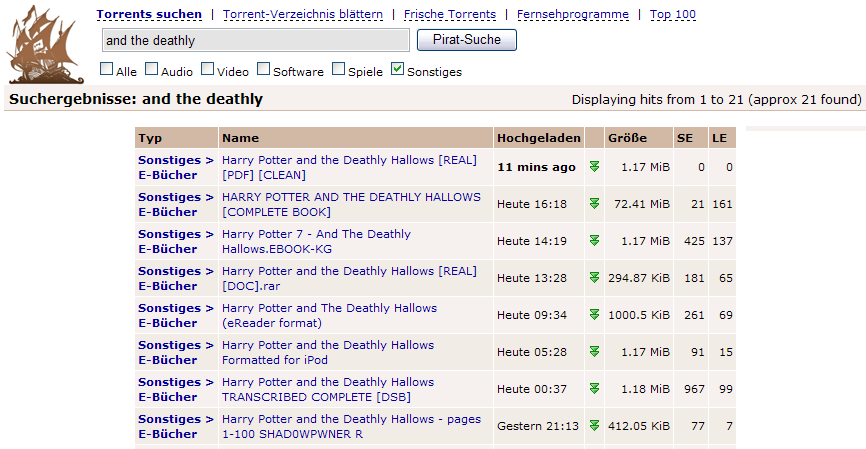Select the seeders value '967'
This screenshot has width=866, height=449.
(x=694, y=389)
